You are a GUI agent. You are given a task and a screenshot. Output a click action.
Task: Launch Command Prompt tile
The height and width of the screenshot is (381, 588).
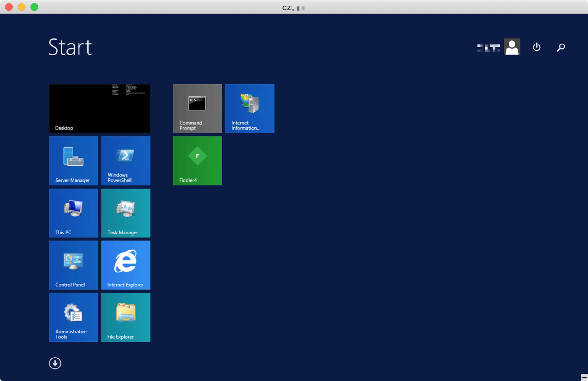point(198,109)
